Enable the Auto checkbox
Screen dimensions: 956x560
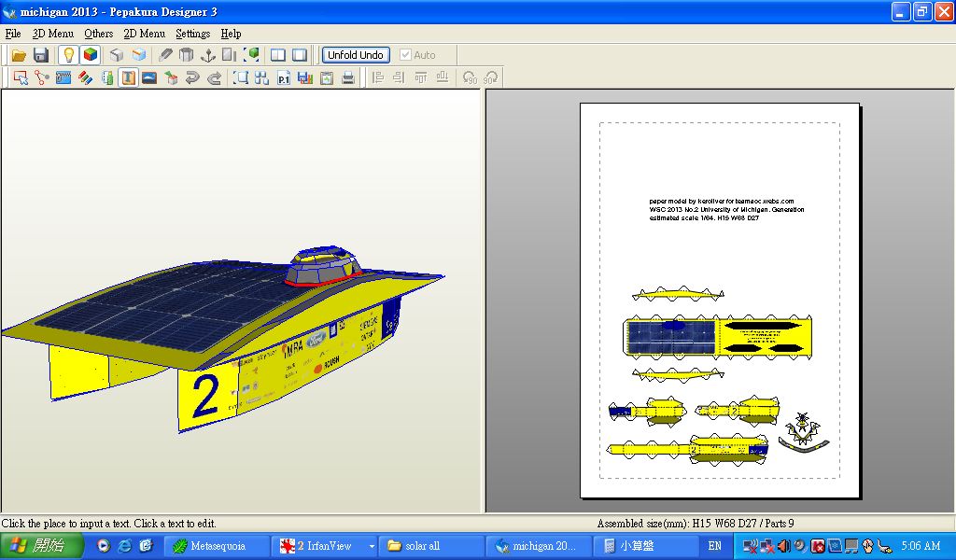[x=405, y=55]
